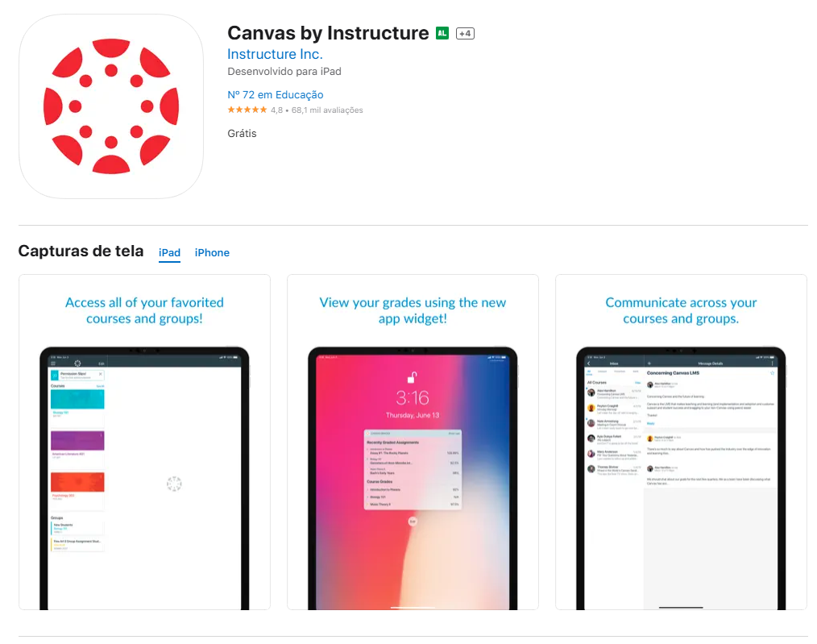This screenshot has height=644, width=817.
Task: Open the Instructure Inc. developer link
Action: [x=275, y=54]
